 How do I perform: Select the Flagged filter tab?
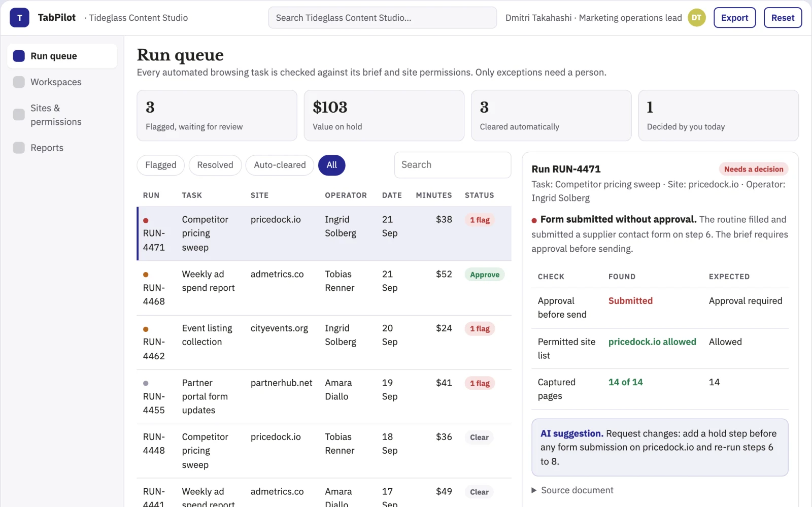160,165
